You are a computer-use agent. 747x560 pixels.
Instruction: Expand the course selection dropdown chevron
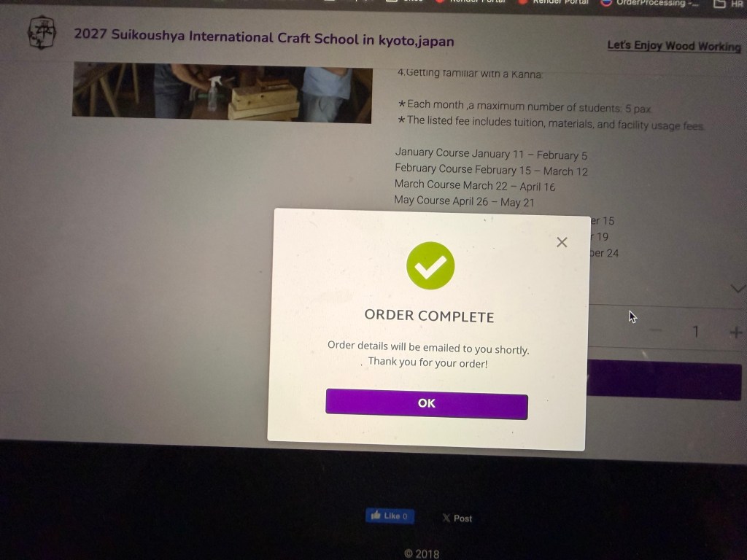click(738, 289)
